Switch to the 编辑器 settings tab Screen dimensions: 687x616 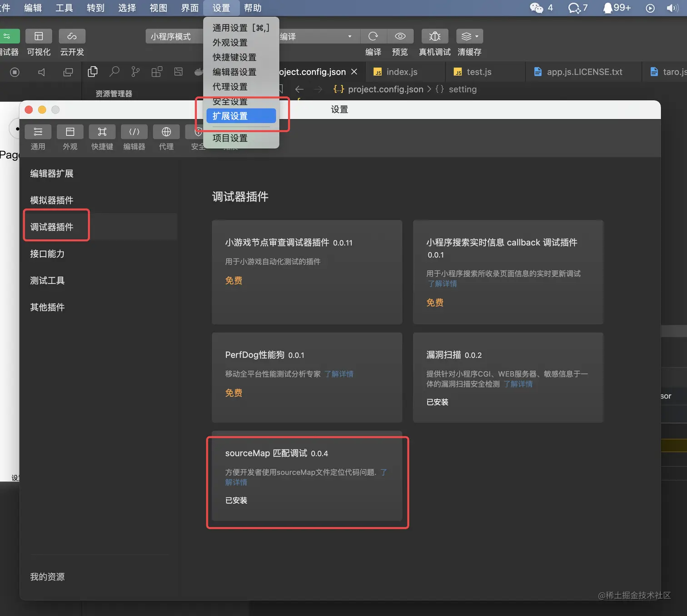[134, 137]
